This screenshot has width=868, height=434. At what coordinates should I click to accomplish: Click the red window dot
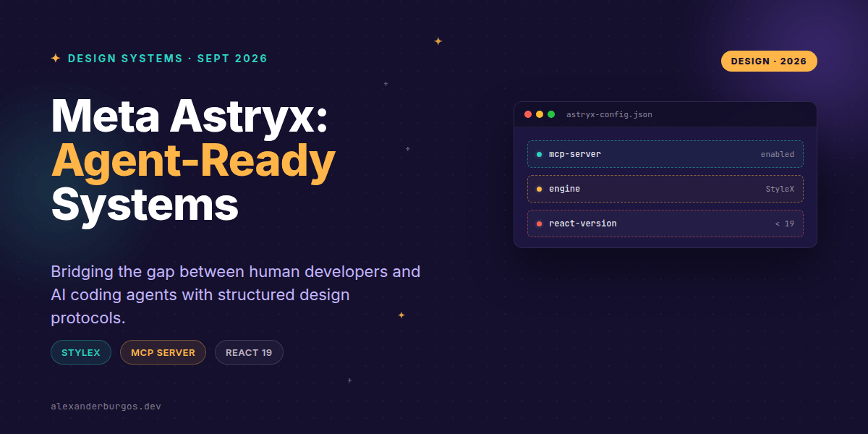[x=528, y=114]
